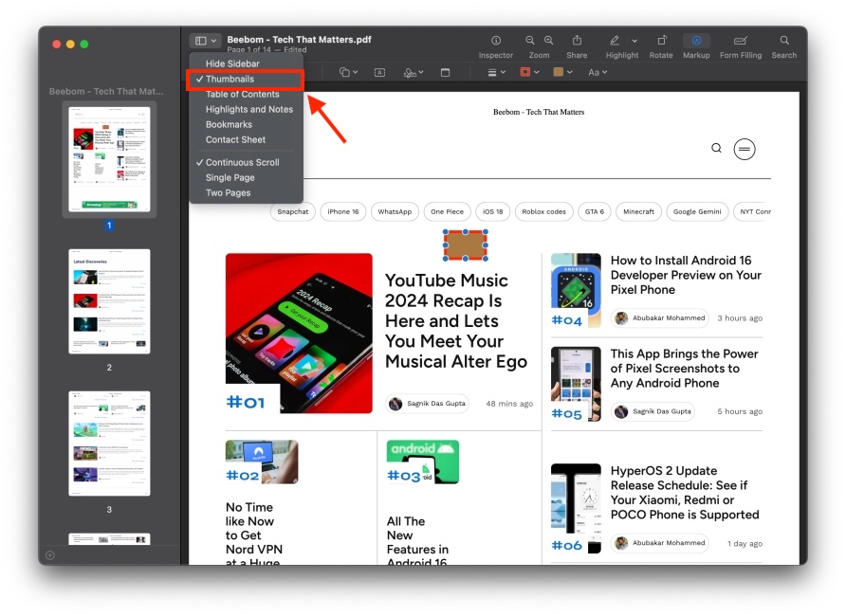Click the #06 HyperOS thumbnail
This screenshot has width=846, height=616.
[576, 508]
